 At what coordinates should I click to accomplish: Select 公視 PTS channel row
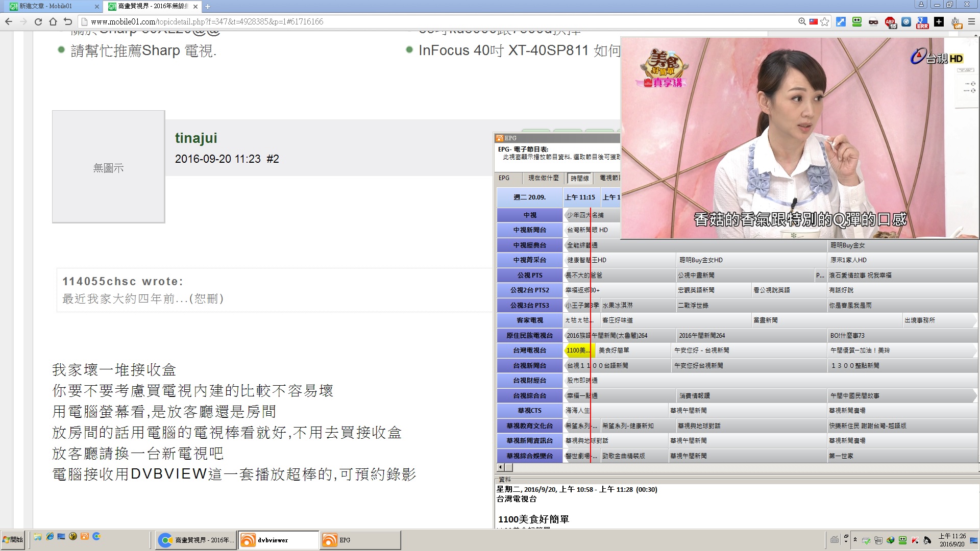click(x=530, y=275)
